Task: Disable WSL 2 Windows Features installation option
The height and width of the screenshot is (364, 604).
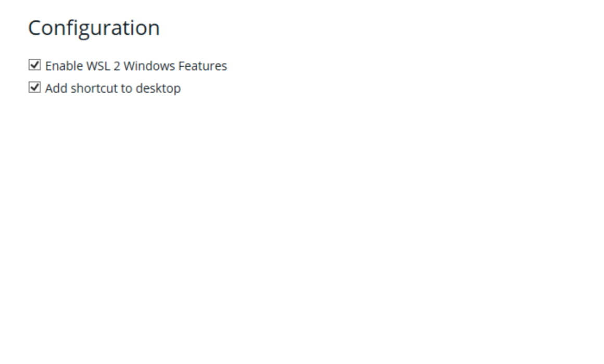Action: point(35,65)
